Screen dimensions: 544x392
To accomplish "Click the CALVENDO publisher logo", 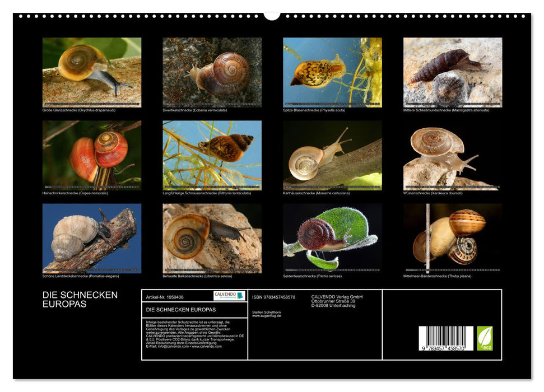I will coord(227,295).
